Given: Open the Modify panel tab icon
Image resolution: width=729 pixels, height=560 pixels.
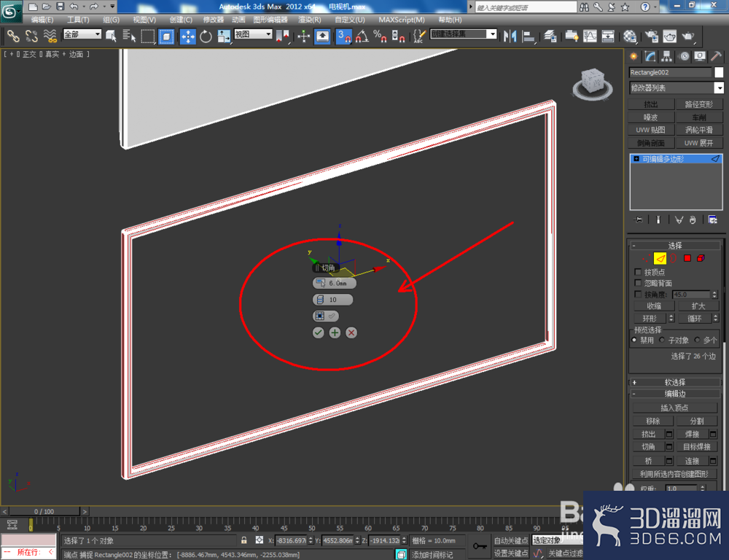Looking at the screenshot, I should (650, 57).
